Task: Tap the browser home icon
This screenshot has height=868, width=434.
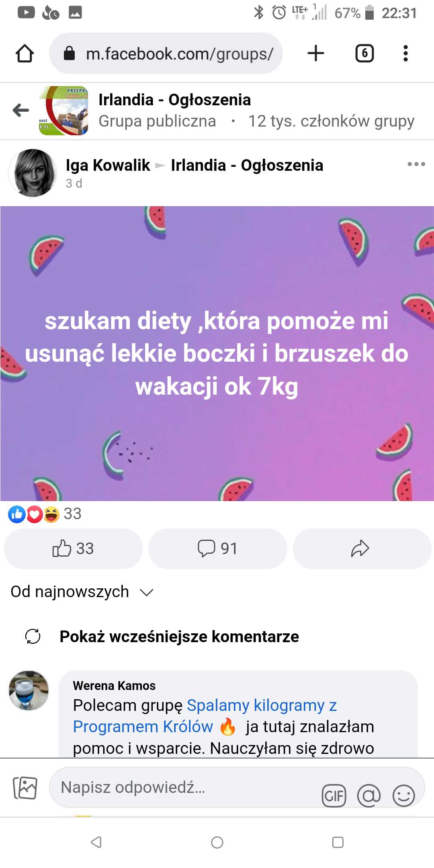Action: [25, 53]
